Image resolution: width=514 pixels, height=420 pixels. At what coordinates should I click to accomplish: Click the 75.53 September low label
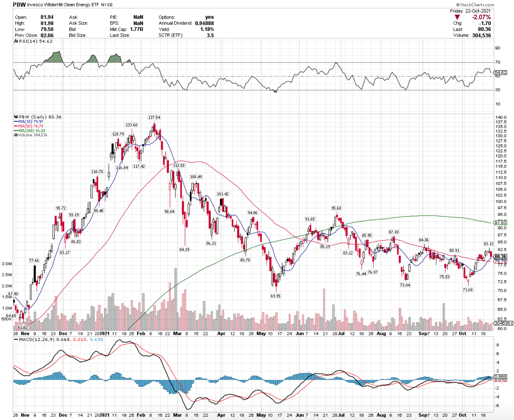pos(444,277)
